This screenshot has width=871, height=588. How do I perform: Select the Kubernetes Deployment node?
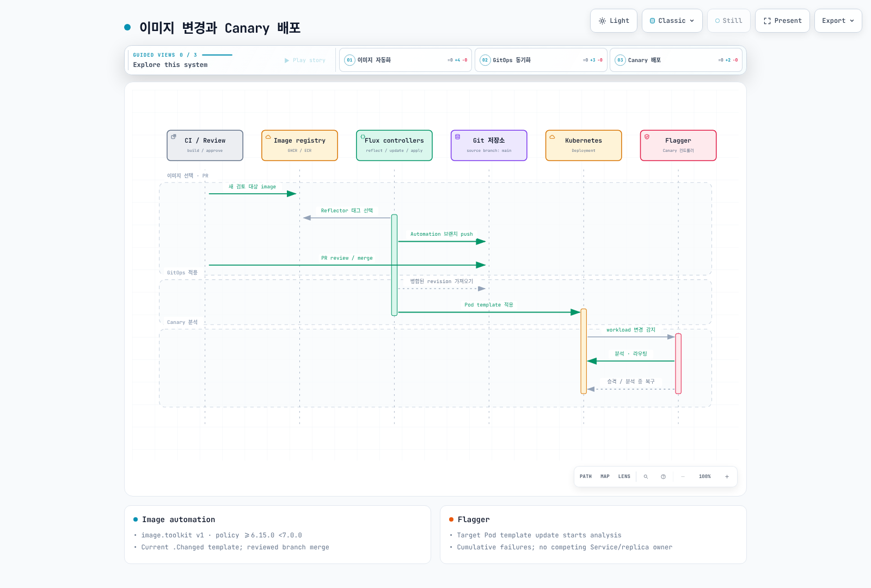click(584, 145)
